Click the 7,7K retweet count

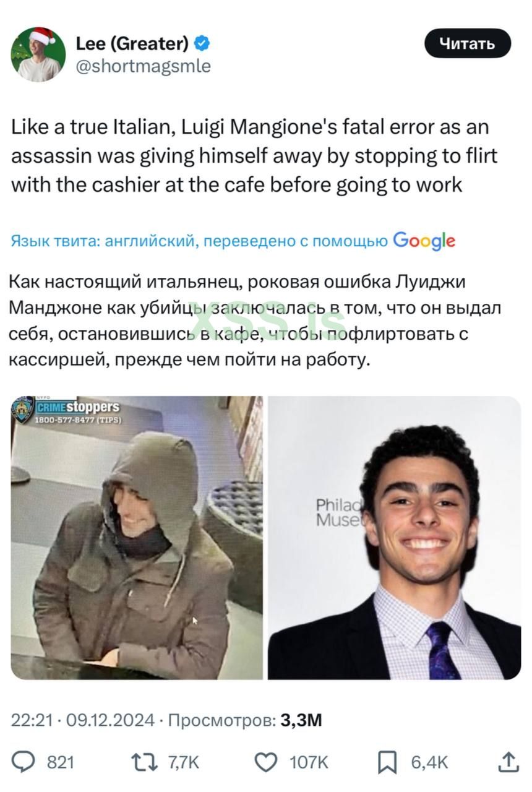point(184,762)
